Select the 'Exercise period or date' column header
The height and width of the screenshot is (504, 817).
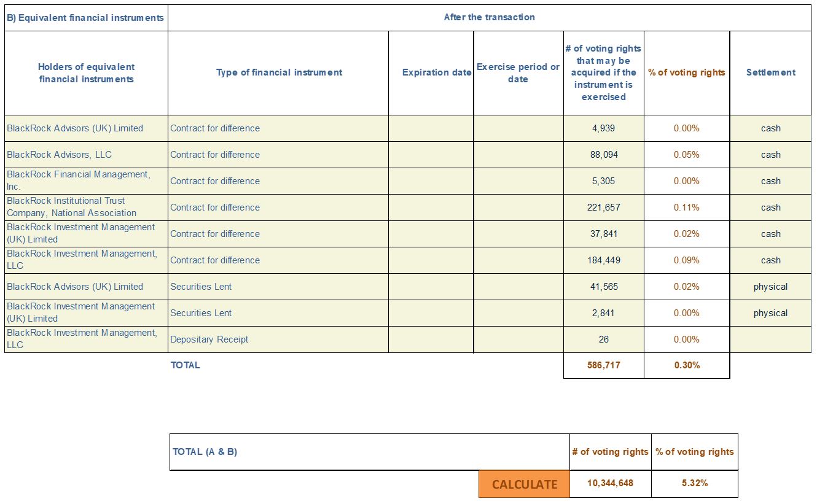[x=518, y=72]
